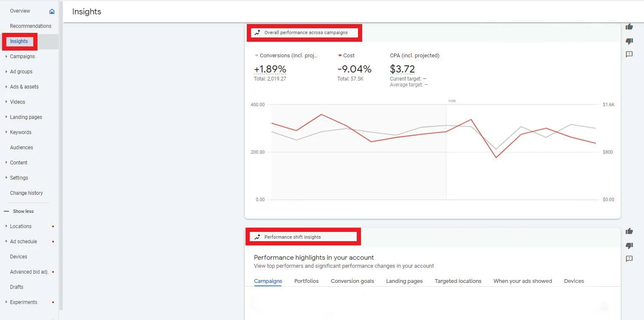Select the Devices tab in performance highlights
The height and width of the screenshot is (320, 644).
tap(574, 281)
